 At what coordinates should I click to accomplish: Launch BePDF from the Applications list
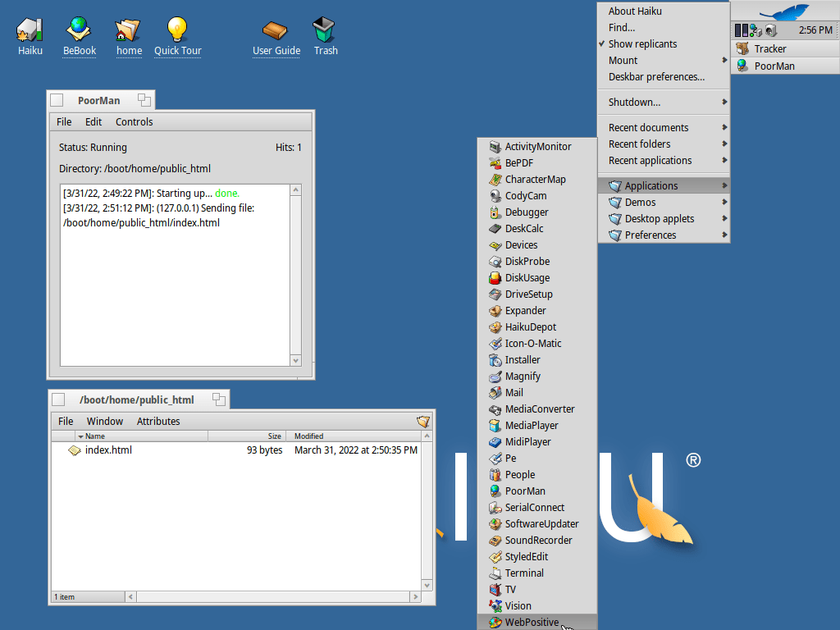(537, 163)
